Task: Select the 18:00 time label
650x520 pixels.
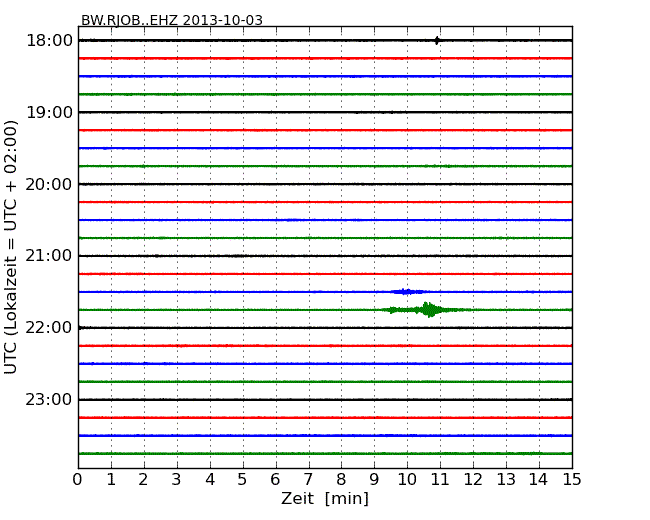Action: [x=49, y=41]
